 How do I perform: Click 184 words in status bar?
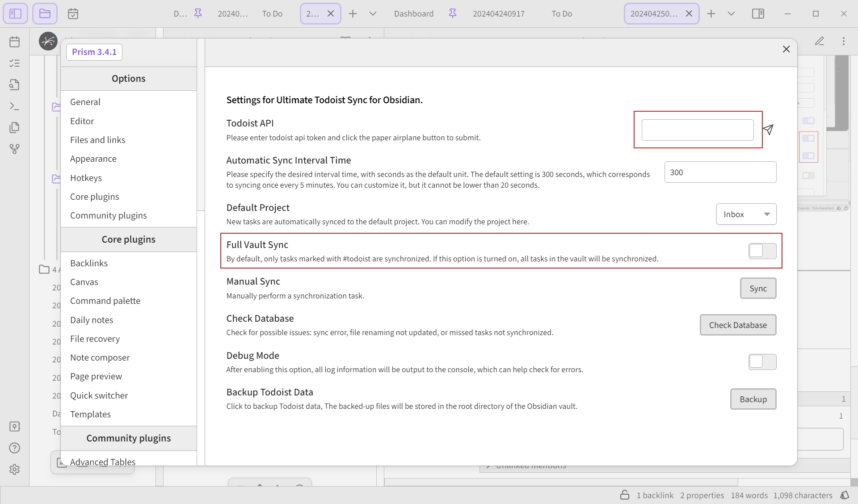click(749, 495)
